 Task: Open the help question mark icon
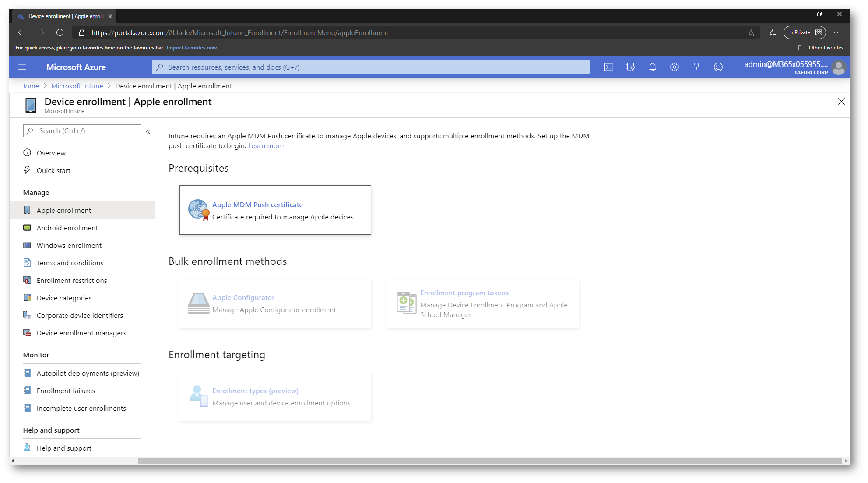pos(696,67)
